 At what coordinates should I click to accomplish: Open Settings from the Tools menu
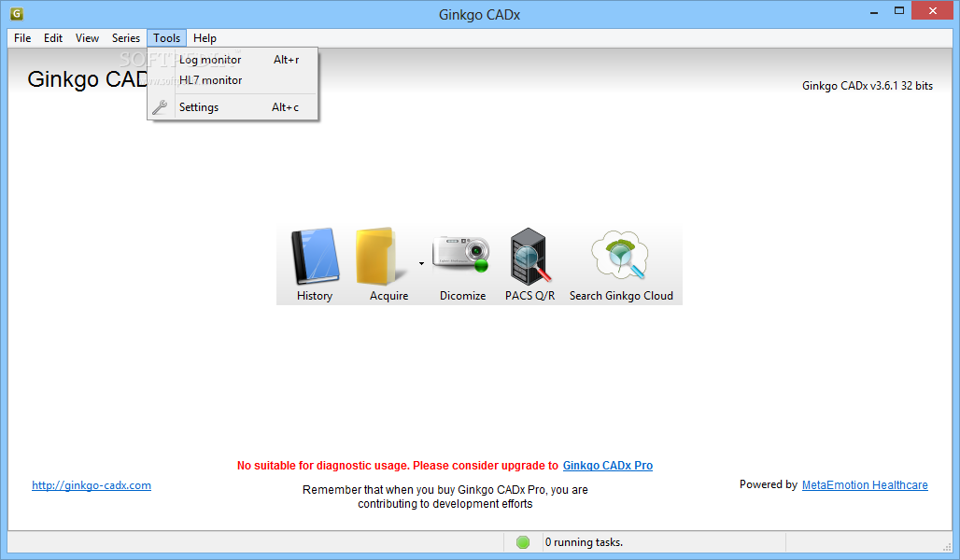[x=233, y=107]
